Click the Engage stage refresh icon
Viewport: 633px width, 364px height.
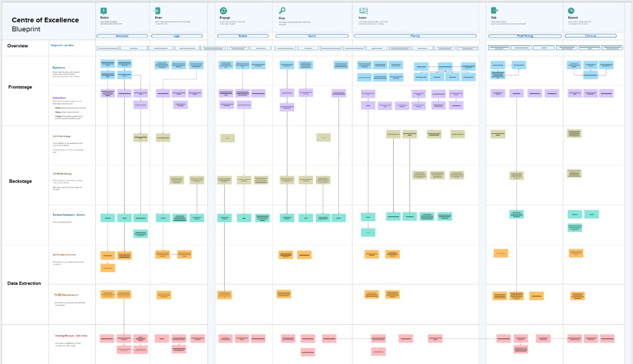(x=224, y=11)
